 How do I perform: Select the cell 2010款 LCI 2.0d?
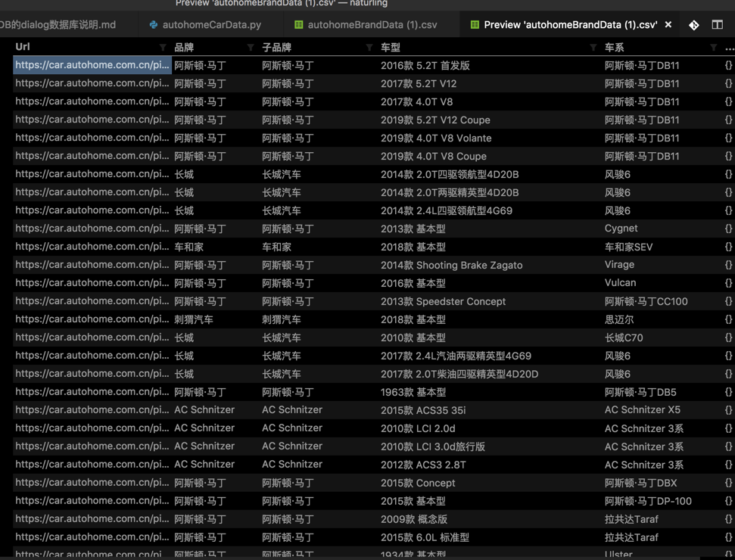418,428
